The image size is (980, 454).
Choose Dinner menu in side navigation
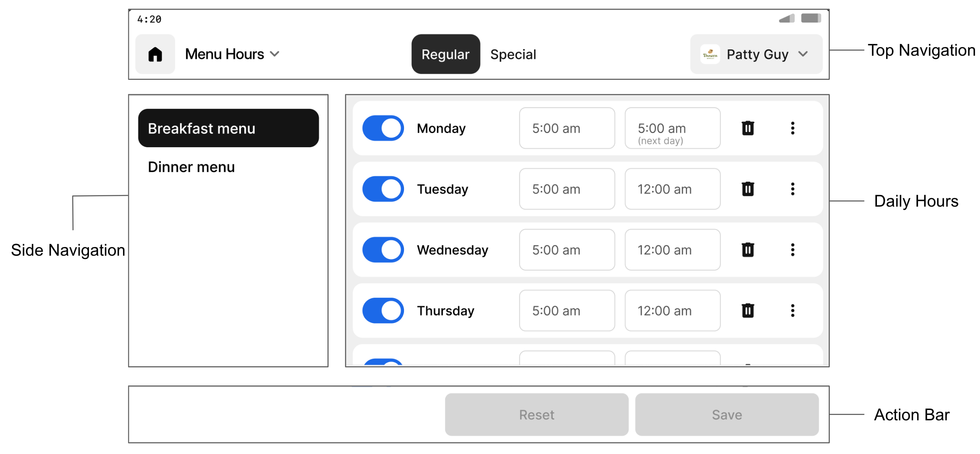[x=191, y=167]
